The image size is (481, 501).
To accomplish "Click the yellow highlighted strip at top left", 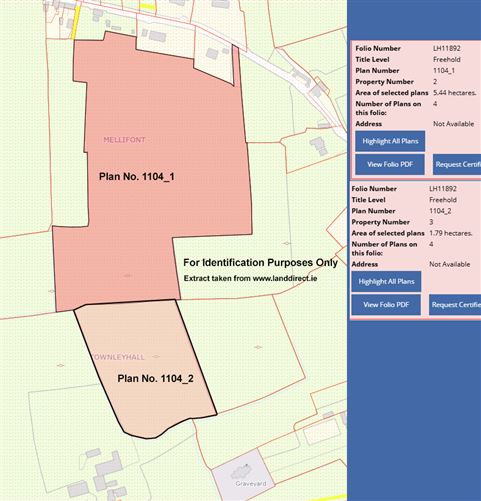I will point(76,22).
